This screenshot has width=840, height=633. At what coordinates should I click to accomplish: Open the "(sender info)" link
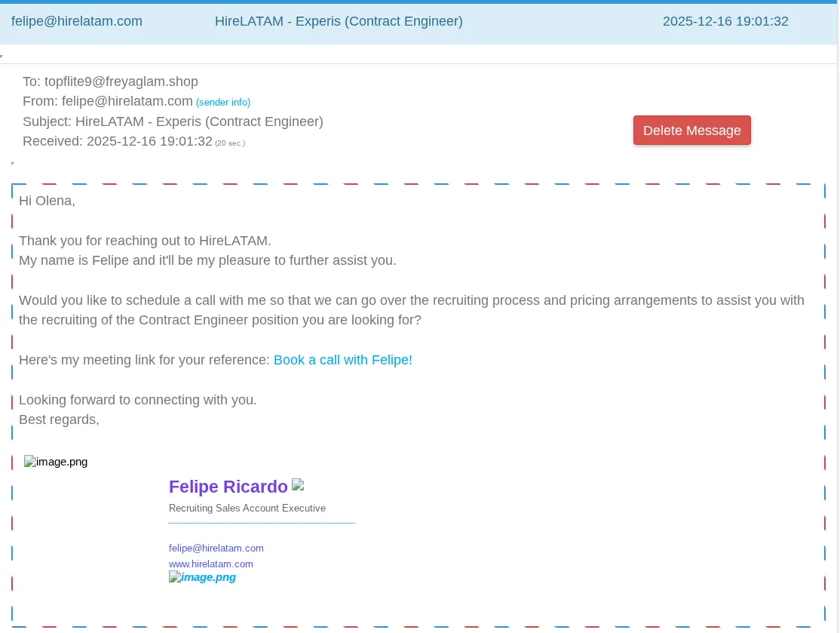(x=223, y=102)
